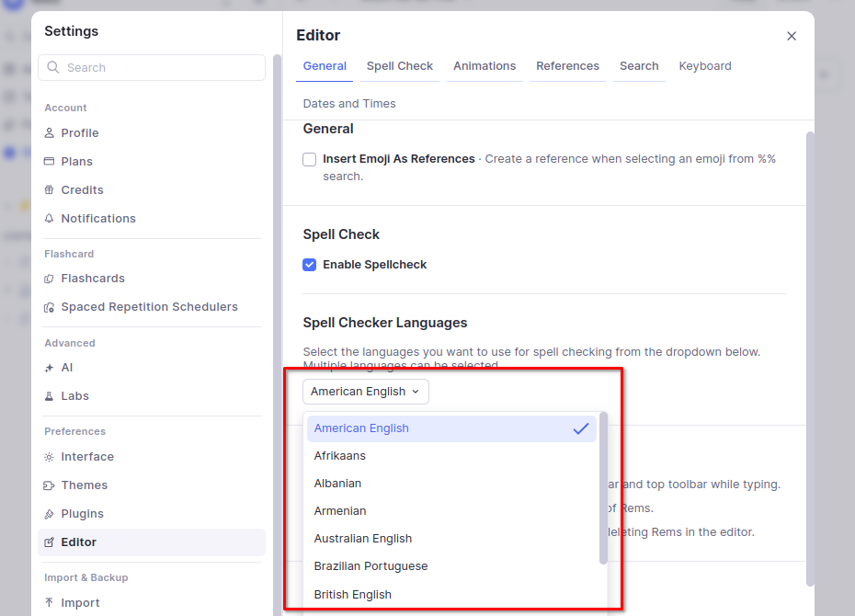
Task: Click the Plans card icon
Action: coord(50,162)
